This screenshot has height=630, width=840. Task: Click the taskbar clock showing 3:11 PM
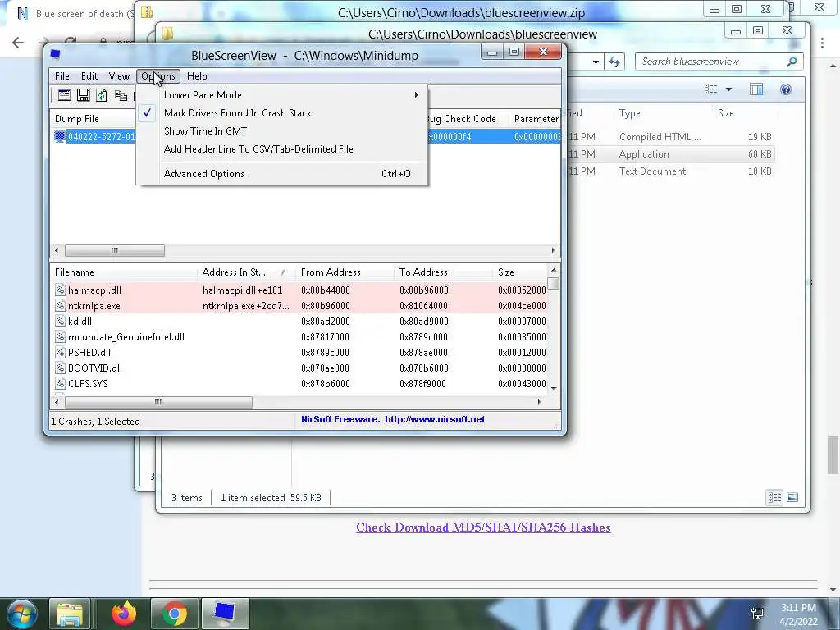799,614
